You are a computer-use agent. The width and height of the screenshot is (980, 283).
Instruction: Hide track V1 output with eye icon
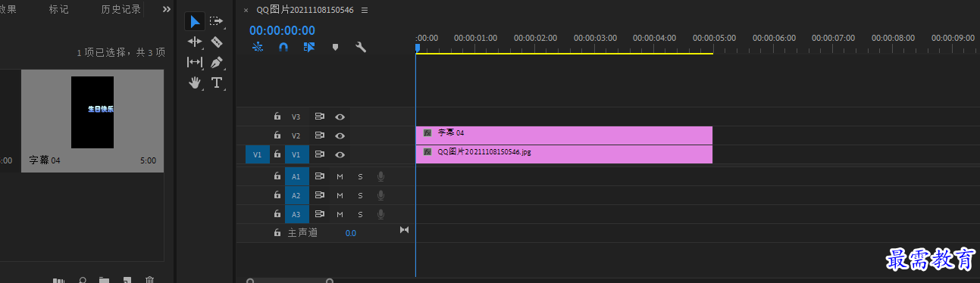[x=340, y=154]
